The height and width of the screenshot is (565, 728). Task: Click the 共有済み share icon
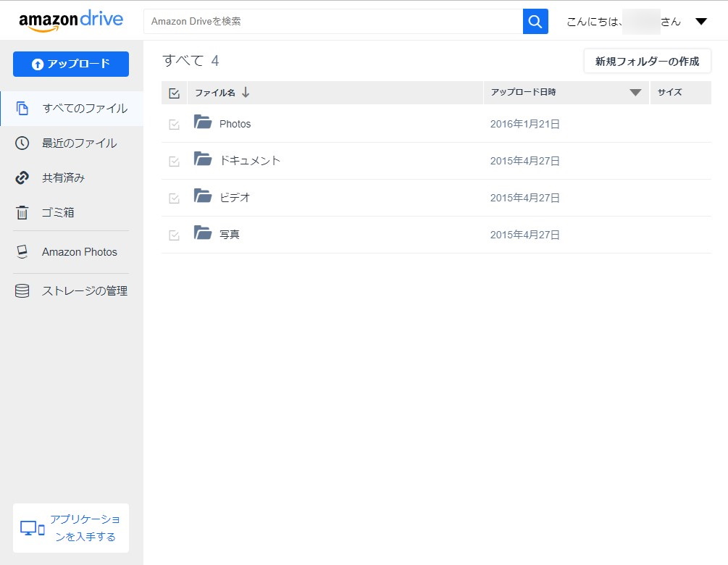[21, 177]
